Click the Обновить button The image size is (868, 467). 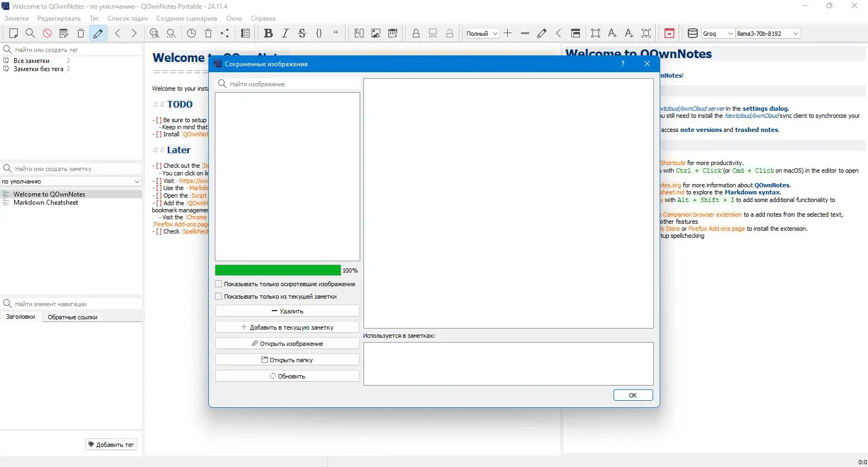[x=288, y=376]
